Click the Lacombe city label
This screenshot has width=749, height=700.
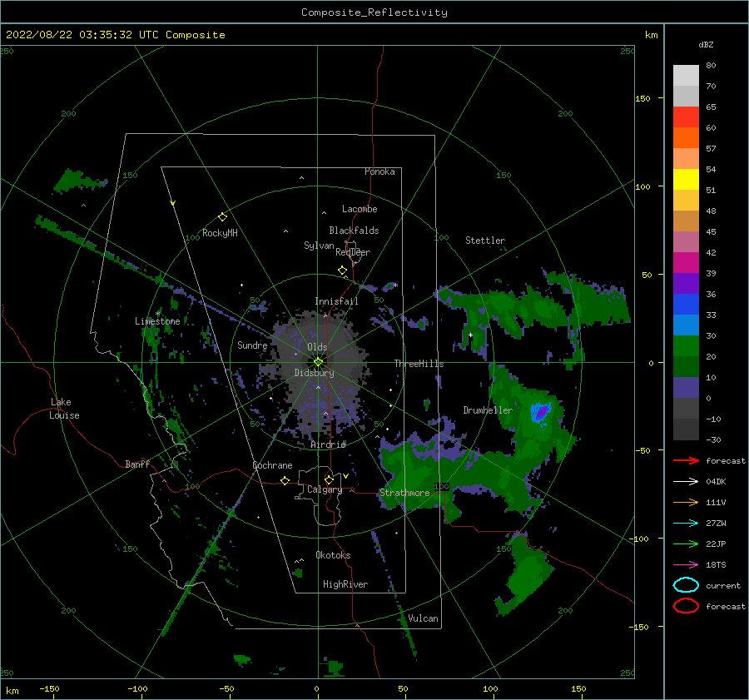click(x=360, y=209)
